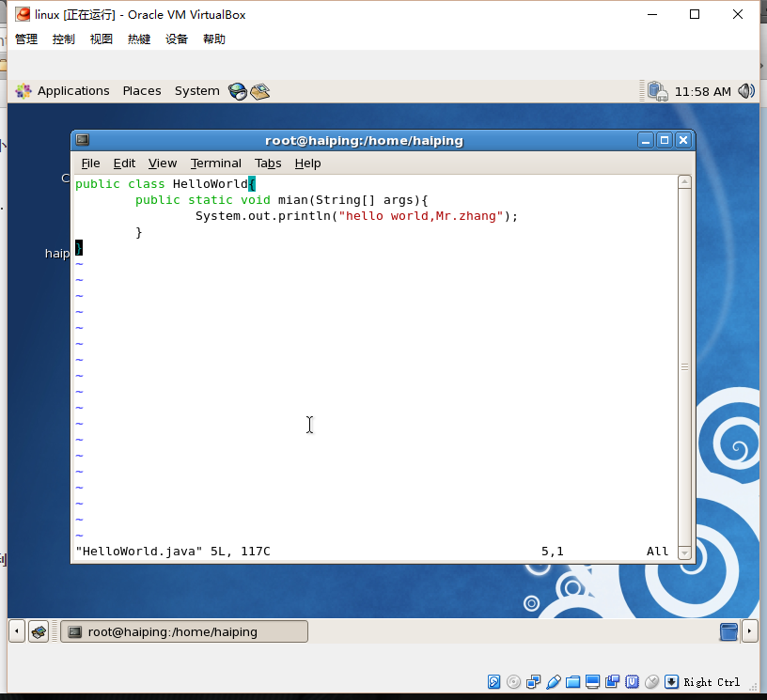The width and height of the screenshot is (767, 700).
Task: Click the VirtualBox shared folders icon
Action: click(x=572, y=682)
